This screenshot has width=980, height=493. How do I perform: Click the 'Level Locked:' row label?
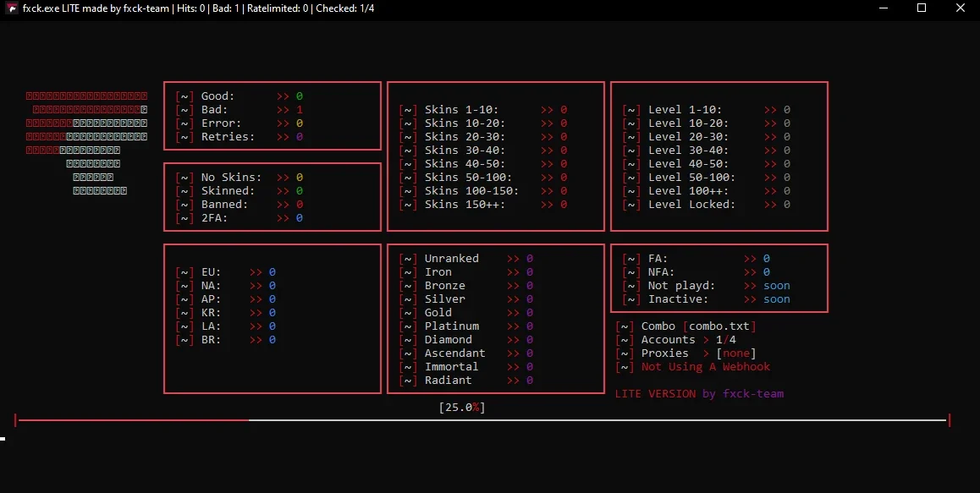692,205
